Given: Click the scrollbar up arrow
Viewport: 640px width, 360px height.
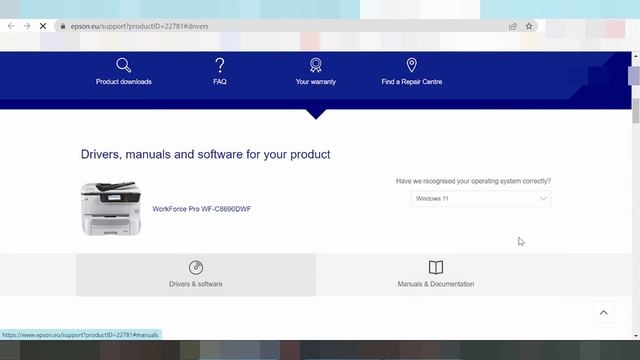Looking at the screenshot, I should click(x=636, y=55).
